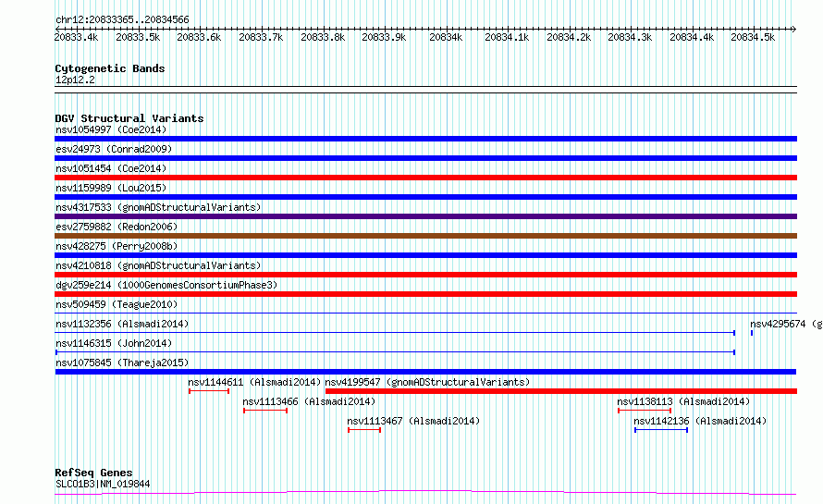Open nsv4199547 gnomAD variant label
The height and width of the screenshot is (504, 823).
click(427, 382)
